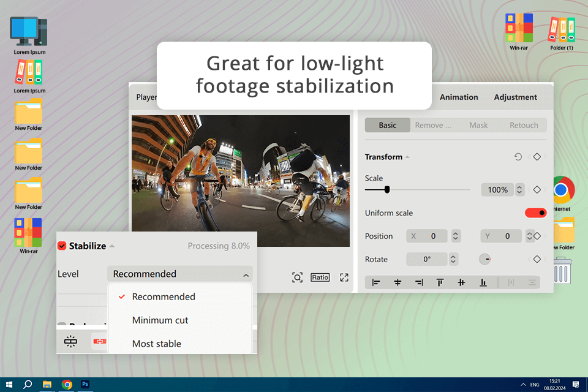The height and width of the screenshot is (392, 588).
Task: Click the cyclists video preview
Action: click(x=240, y=181)
